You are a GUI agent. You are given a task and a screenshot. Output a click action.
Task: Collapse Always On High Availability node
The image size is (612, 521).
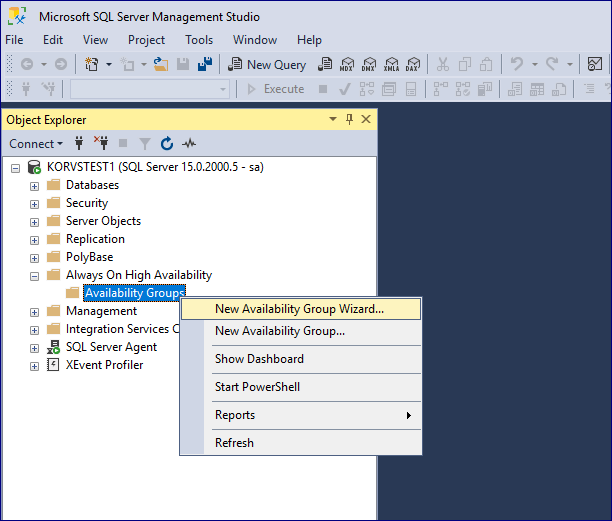(x=34, y=276)
